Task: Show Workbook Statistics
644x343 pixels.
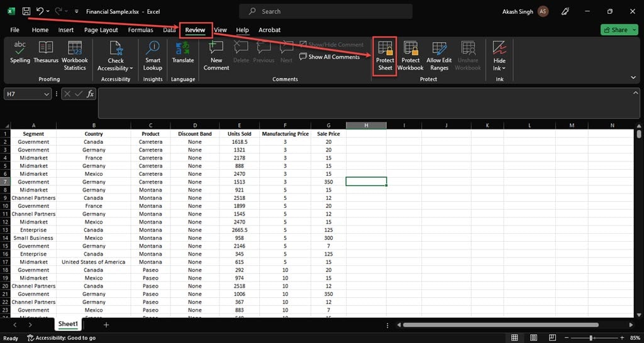Action: [x=75, y=56]
